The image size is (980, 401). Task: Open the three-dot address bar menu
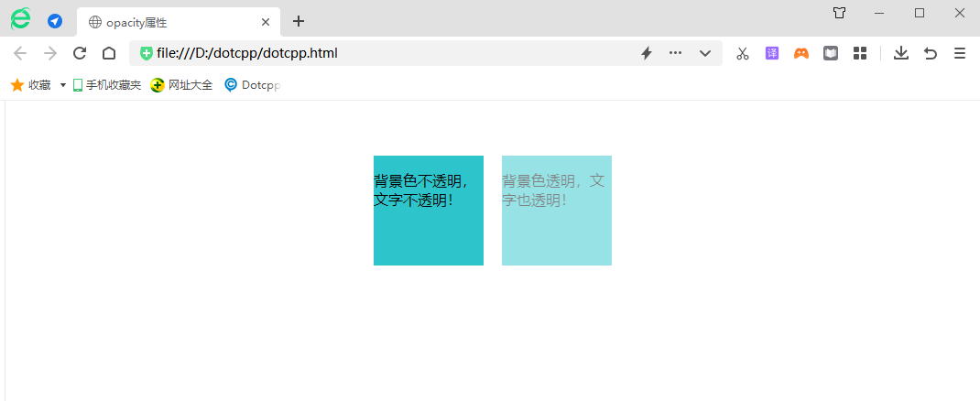click(x=676, y=53)
